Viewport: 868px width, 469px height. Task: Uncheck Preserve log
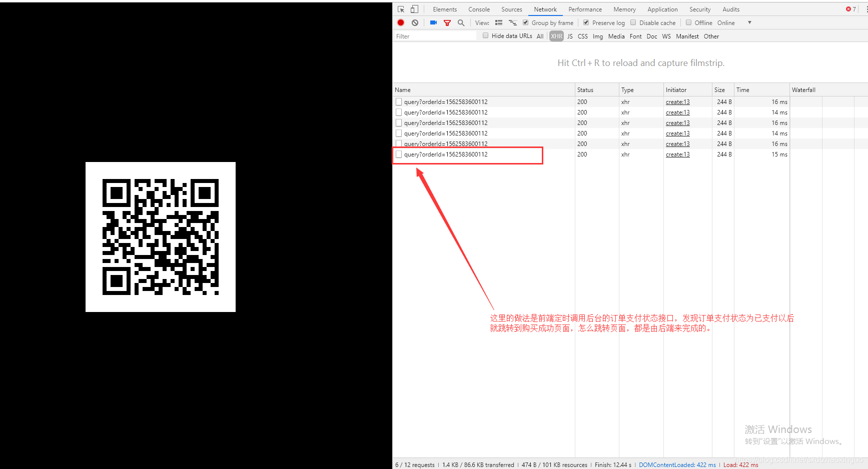pos(586,22)
